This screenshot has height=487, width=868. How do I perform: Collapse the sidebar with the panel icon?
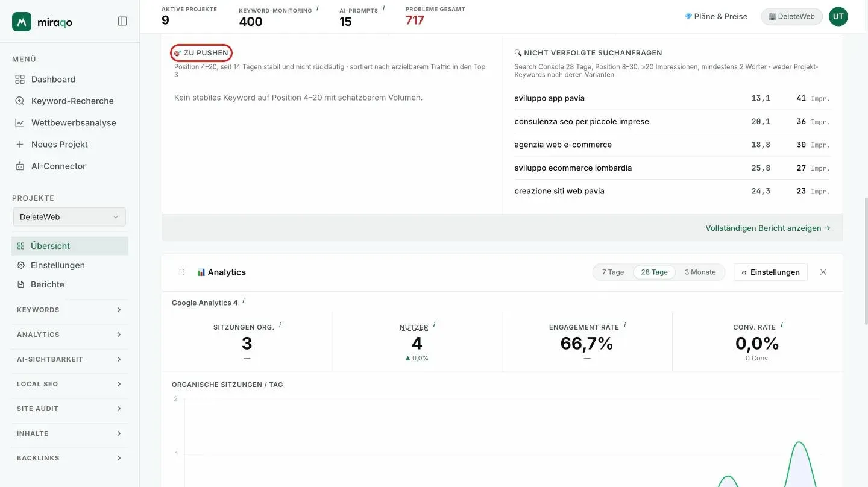point(122,21)
